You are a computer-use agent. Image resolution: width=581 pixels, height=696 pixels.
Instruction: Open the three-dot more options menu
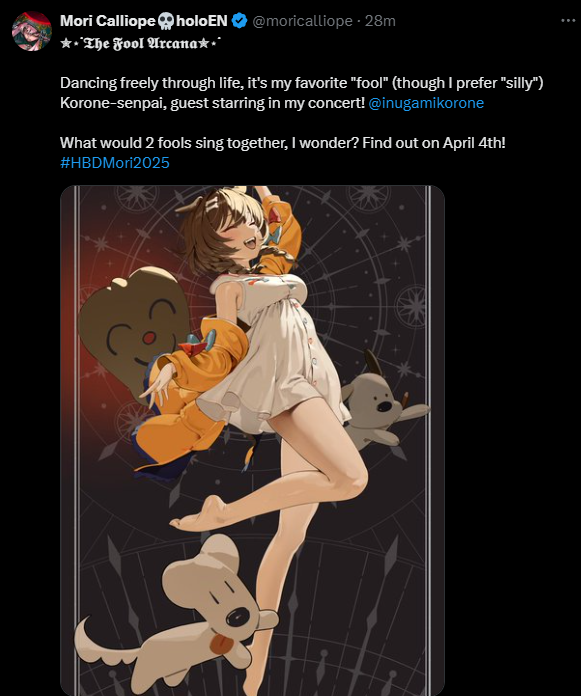click(568, 20)
